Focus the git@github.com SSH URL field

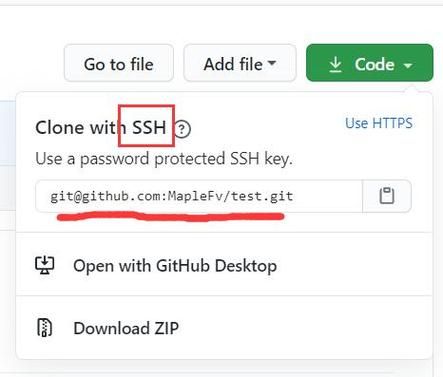tap(199, 196)
